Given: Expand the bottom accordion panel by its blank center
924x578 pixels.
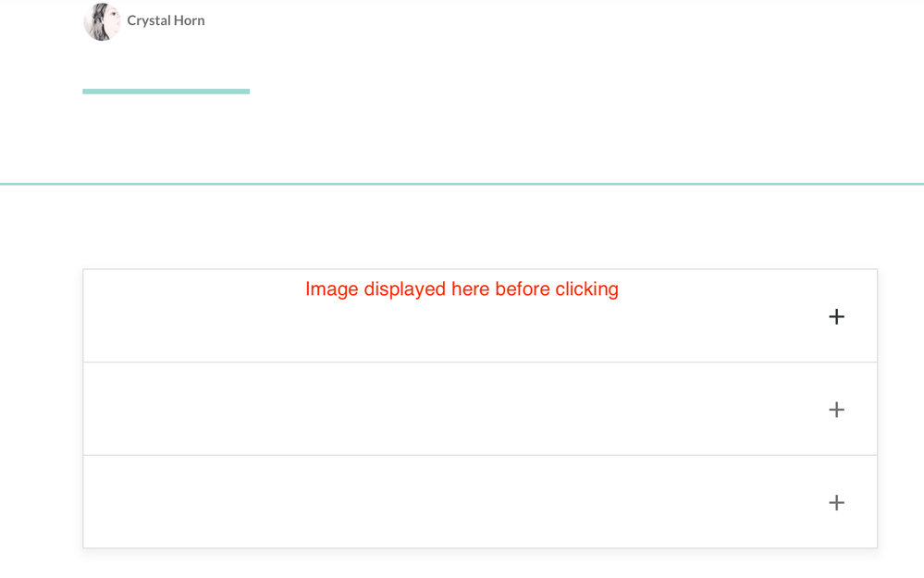Looking at the screenshot, I should 462,502.
